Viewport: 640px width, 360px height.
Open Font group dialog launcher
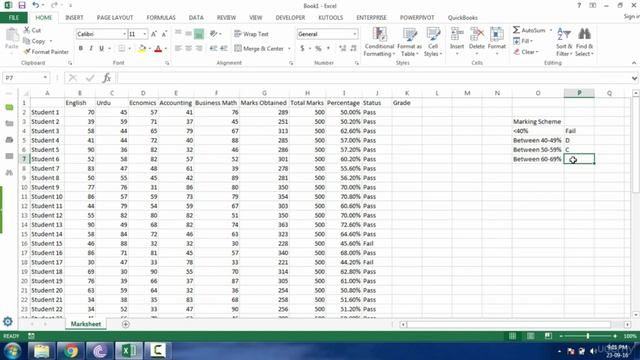tap(167, 63)
